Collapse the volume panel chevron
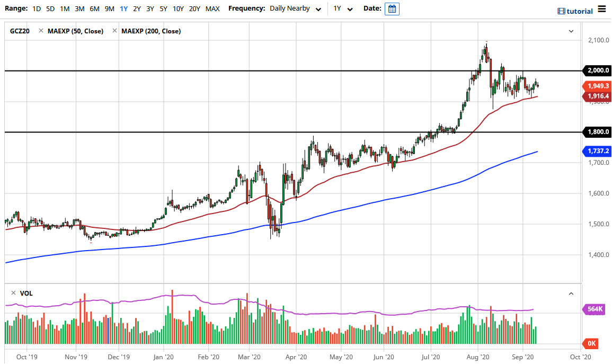 click(x=571, y=294)
